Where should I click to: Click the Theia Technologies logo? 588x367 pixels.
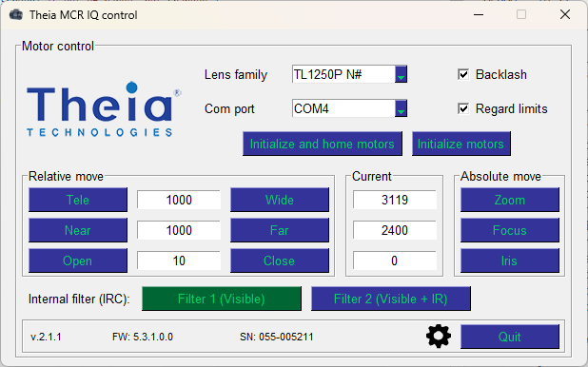104,109
